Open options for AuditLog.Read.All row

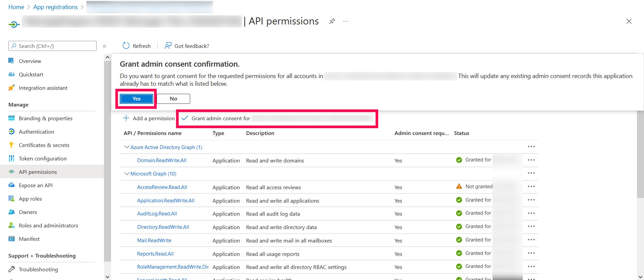[x=531, y=213]
